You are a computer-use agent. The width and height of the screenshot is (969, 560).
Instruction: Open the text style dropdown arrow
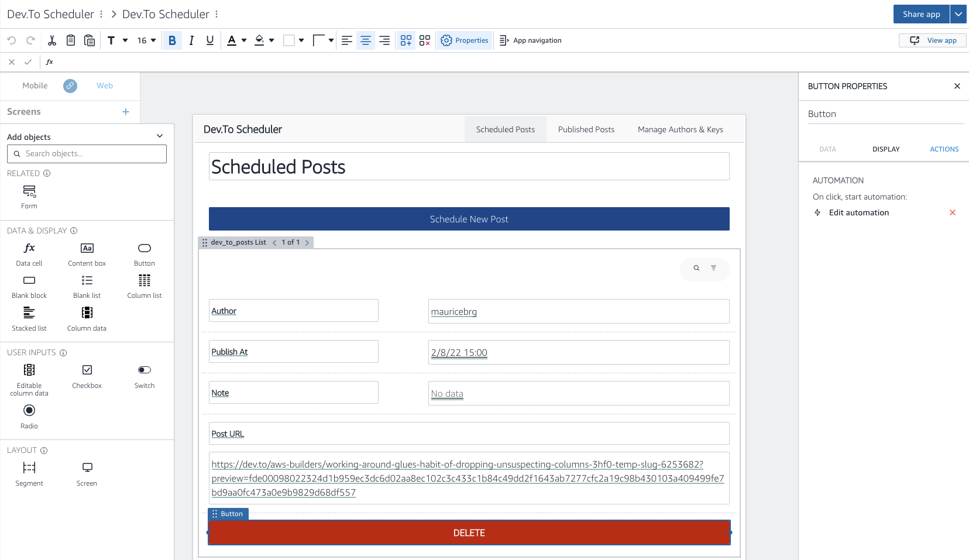click(x=125, y=40)
